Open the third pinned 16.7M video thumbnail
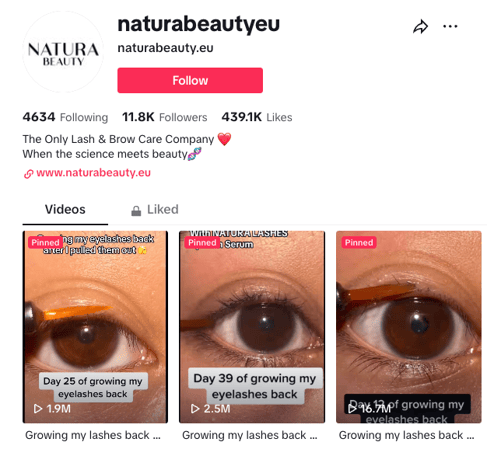This screenshot has height=449, width=487. pos(409,327)
